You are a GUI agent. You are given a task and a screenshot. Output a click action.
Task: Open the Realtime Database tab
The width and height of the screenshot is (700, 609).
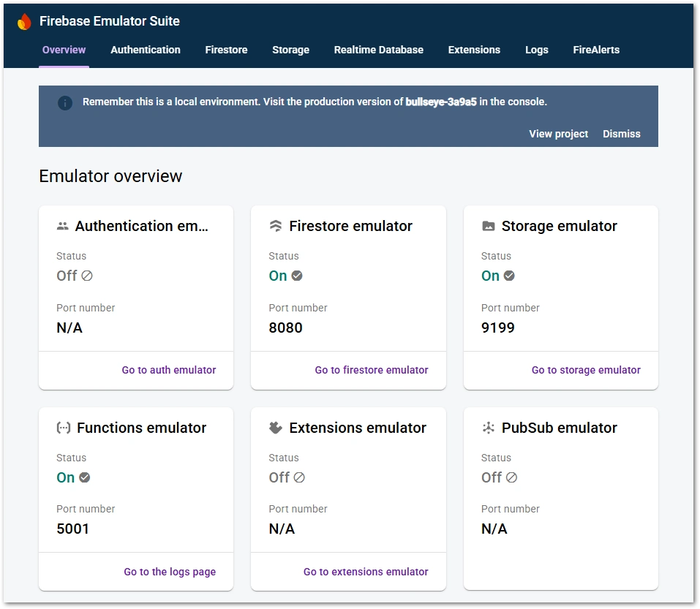(x=379, y=50)
